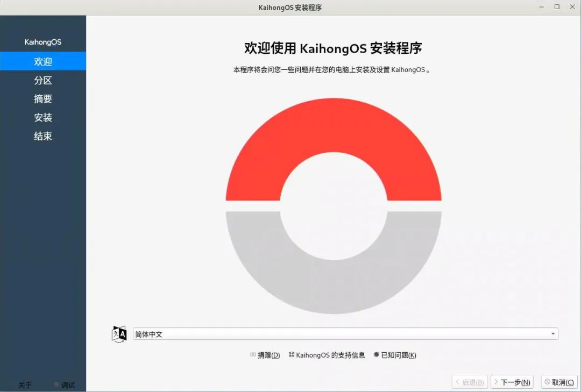
Task: Open 已知问题(K) known issues
Action: coord(395,355)
